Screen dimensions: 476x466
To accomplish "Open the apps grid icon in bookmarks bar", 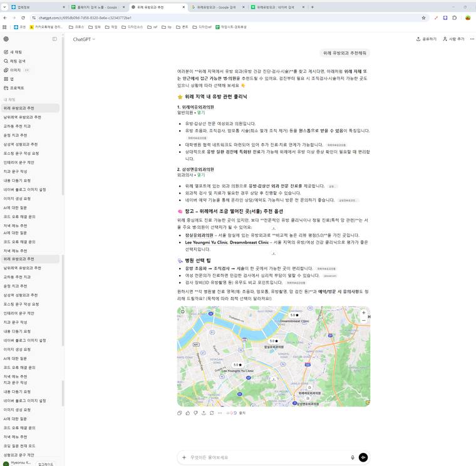I will (4, 27).
